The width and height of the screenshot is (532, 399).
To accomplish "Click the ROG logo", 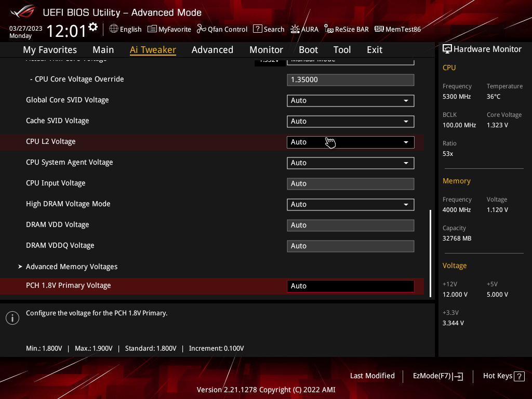I will [23, 11].
